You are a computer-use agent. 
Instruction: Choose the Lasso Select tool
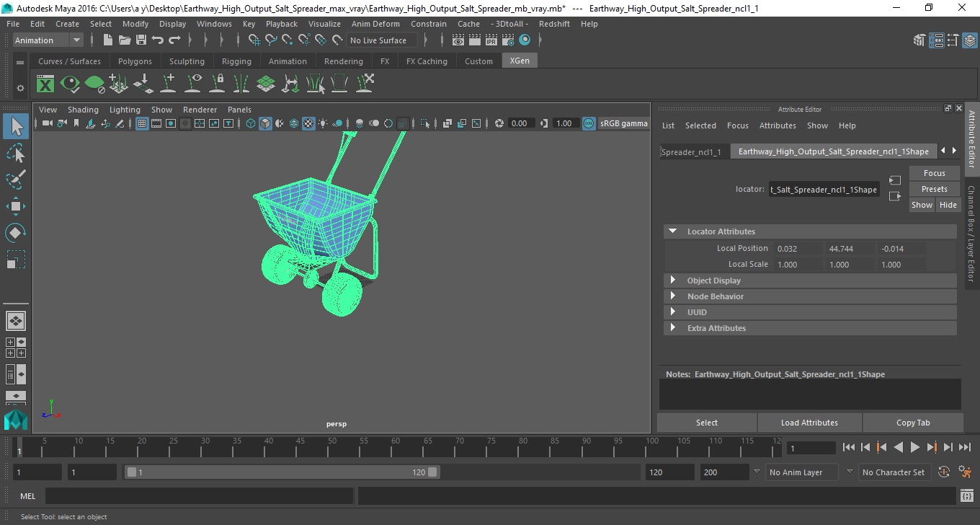pos(16,153)
